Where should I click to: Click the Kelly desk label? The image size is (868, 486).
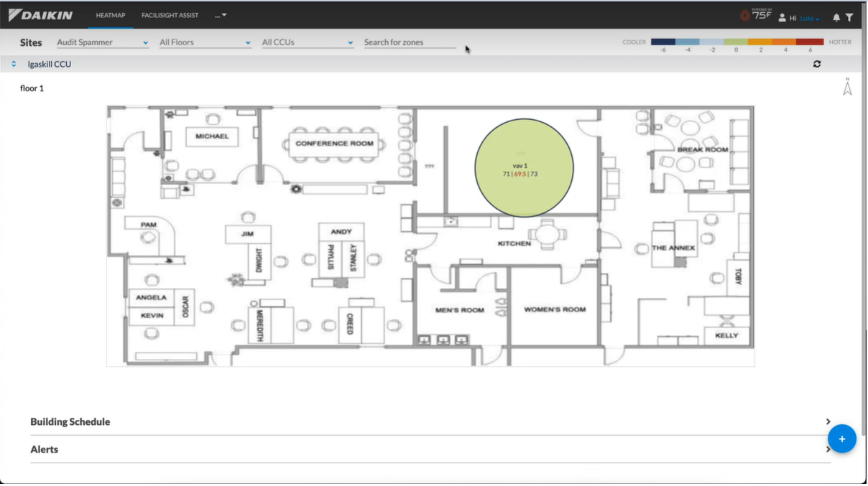pyautogui.click(x=726, y=335)
